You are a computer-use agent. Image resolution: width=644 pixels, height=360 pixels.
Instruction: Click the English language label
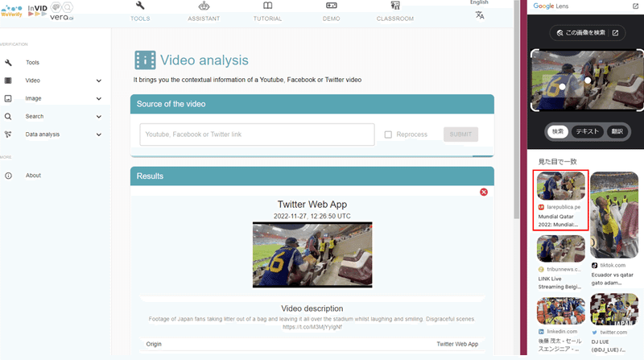click(479, 2)
